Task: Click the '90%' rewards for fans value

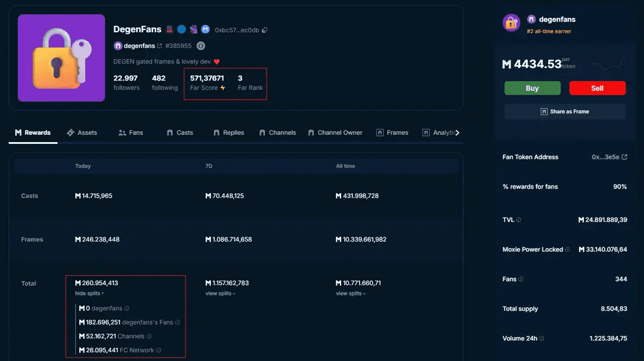Action: pos(620,186)
